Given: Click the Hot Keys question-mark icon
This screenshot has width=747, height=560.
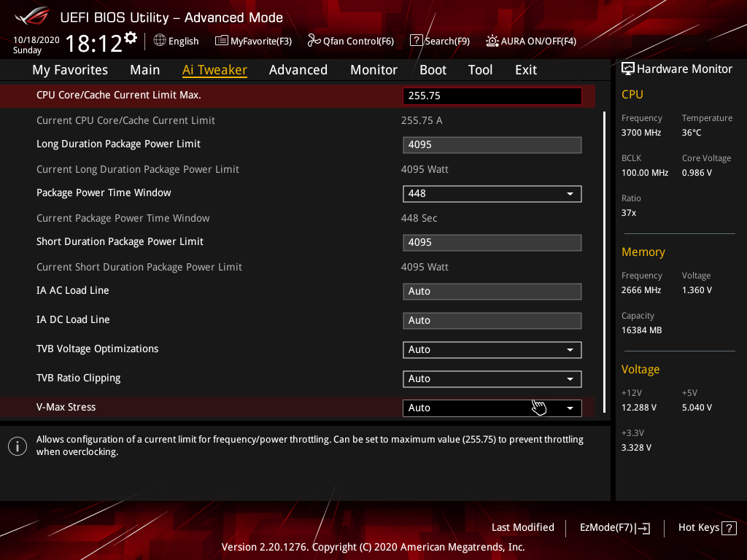Looking at the screenshot, I should point(729,528).
